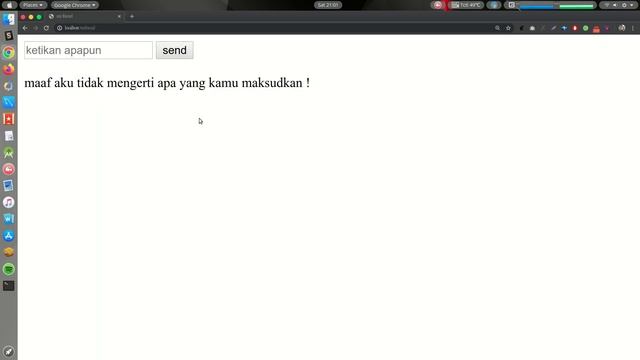Close the current browser tab

tap(119, 16)
